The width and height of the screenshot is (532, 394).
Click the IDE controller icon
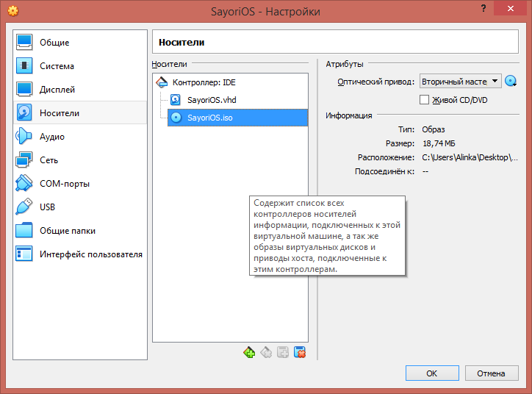(162, 82)
